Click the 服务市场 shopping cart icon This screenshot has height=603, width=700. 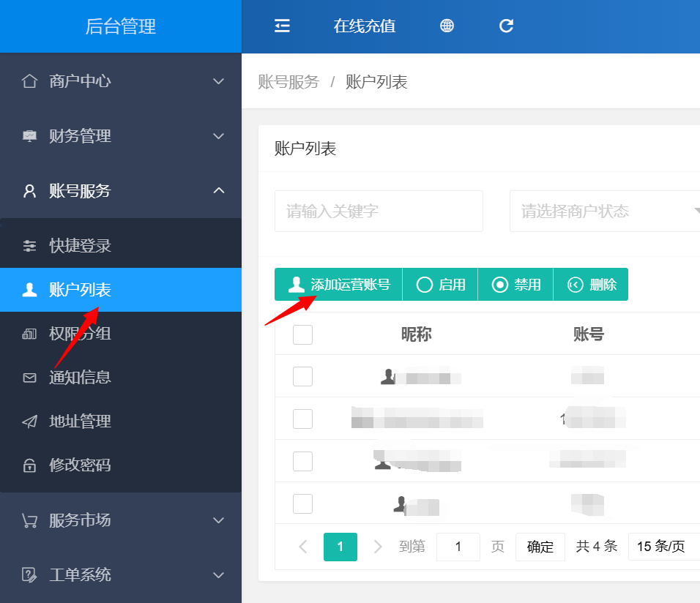[x=29, y=520]
